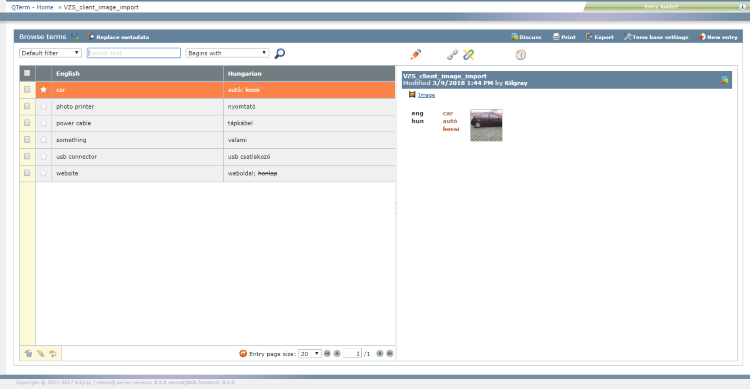Toggle the star for the car entry
This screenshot has height=389, width=750.
(x=44, y=90)
